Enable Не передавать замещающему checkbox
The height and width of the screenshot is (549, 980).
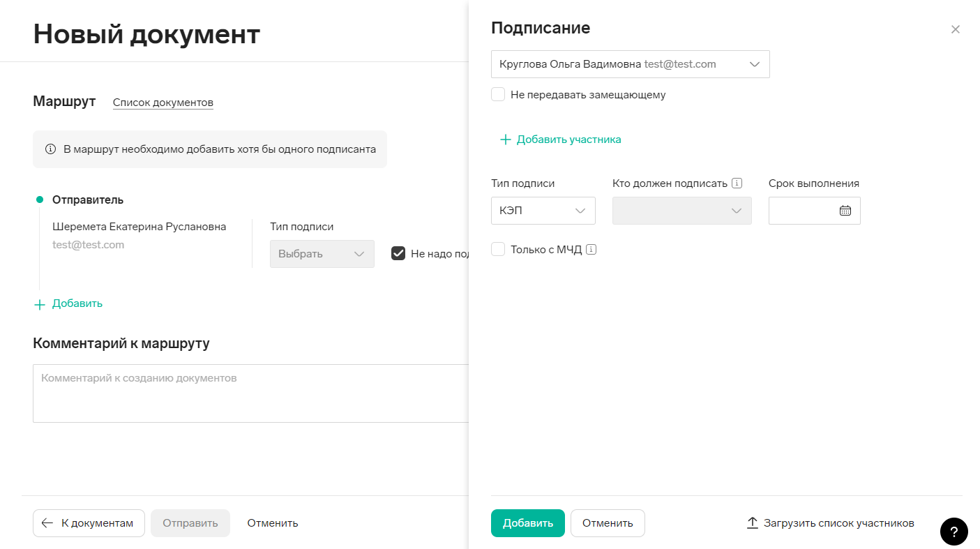(498, 94)
